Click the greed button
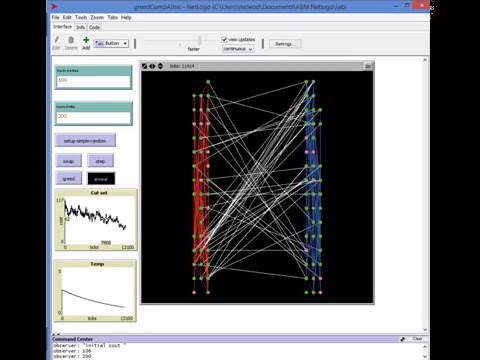480x360 pixels. coord(68,179)
